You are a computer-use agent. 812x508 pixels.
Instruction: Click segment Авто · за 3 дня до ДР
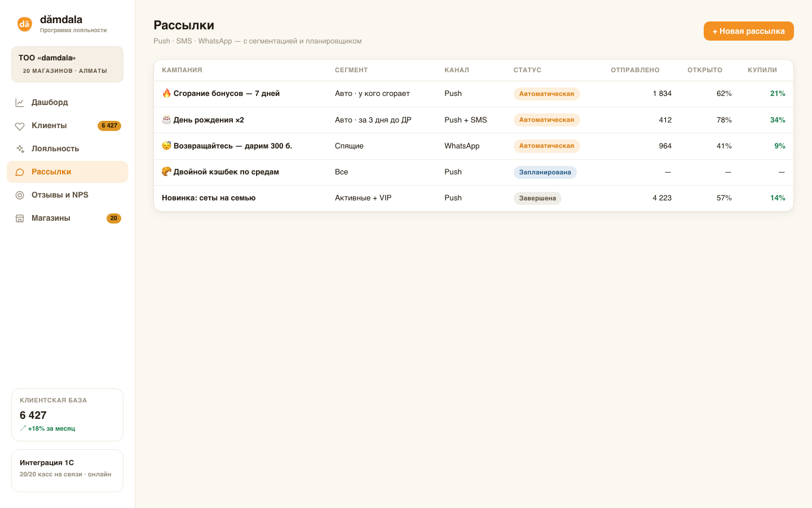coord(373,120)
